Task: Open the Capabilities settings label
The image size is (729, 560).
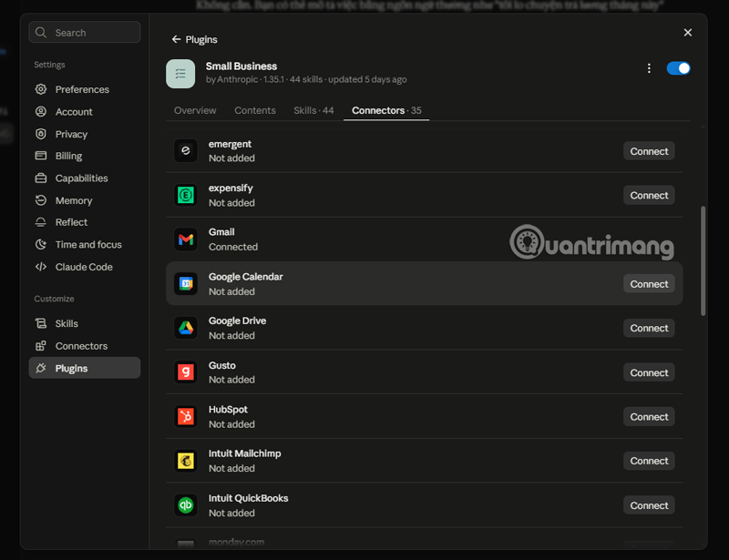Action: [81, 178]
